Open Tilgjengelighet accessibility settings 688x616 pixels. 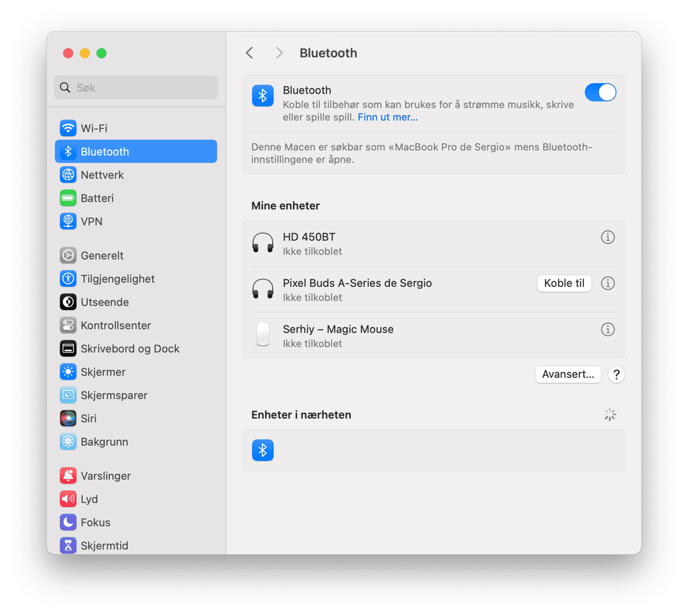coord(117,279)
